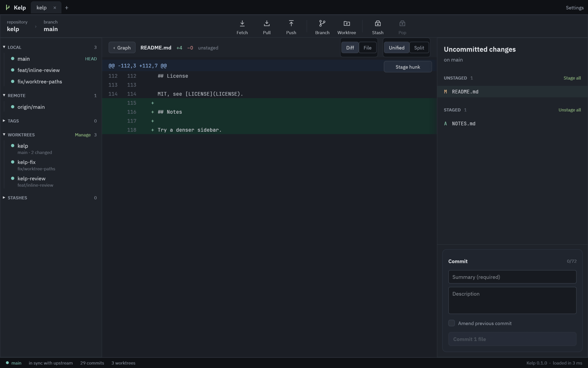Click the 'Kelp 0.1.0' version text
588x368 pixels.
point(536,363)
